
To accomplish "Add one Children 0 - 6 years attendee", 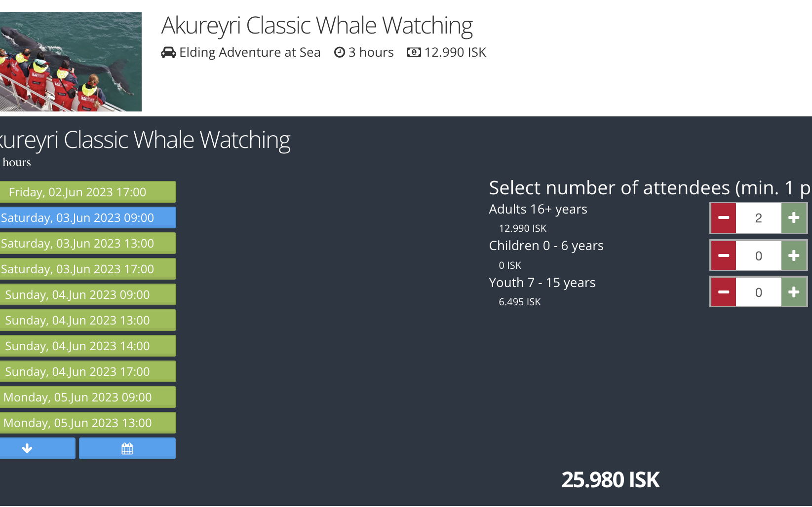I will [x=794, y=255].
